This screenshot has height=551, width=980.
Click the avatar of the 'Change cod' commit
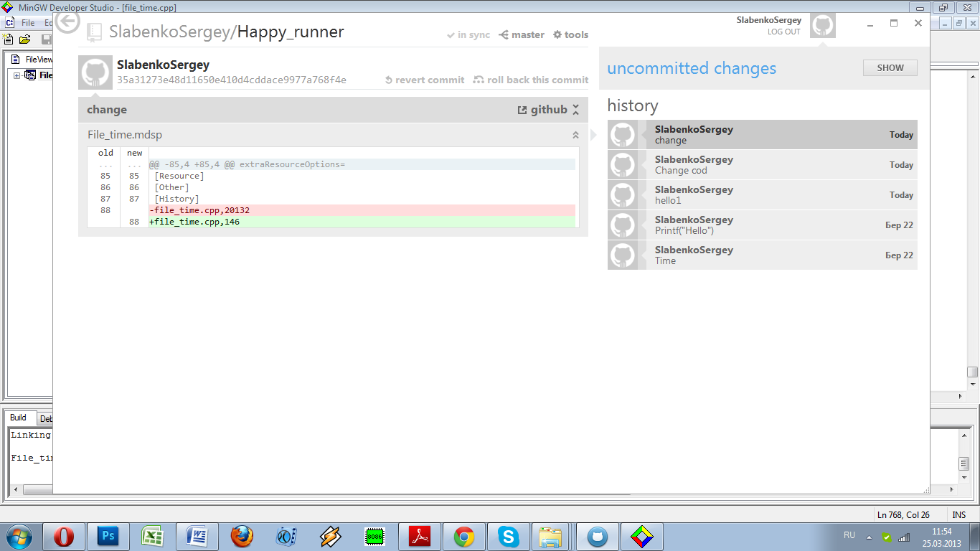[x=622, y=165]
